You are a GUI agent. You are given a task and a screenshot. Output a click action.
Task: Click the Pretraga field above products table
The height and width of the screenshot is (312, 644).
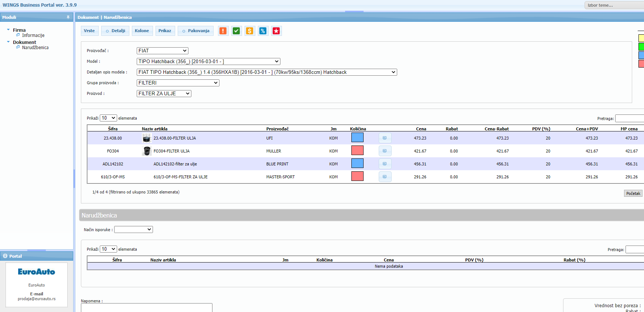click(630, 118)
